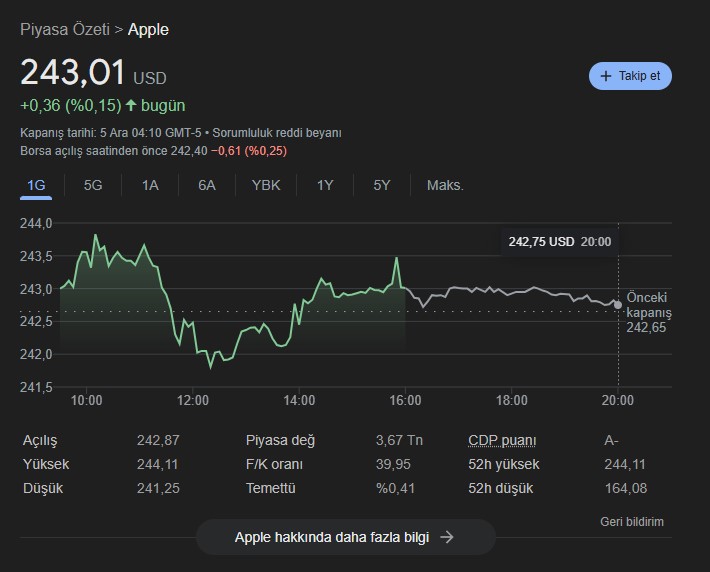Click the F/K oranı value 39,95
710x572 pixels.
[x=393, y=464]
